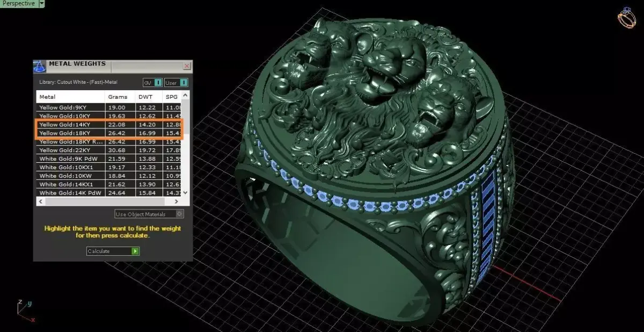The width and height of the screenshot is (644, 332).
Task: Sort by the SPG column header
Action: pos(172,97)
